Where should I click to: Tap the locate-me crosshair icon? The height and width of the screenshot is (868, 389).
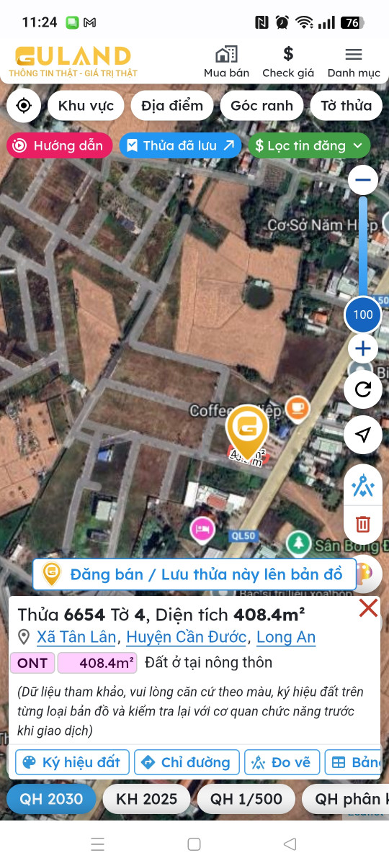coord(24,106)
